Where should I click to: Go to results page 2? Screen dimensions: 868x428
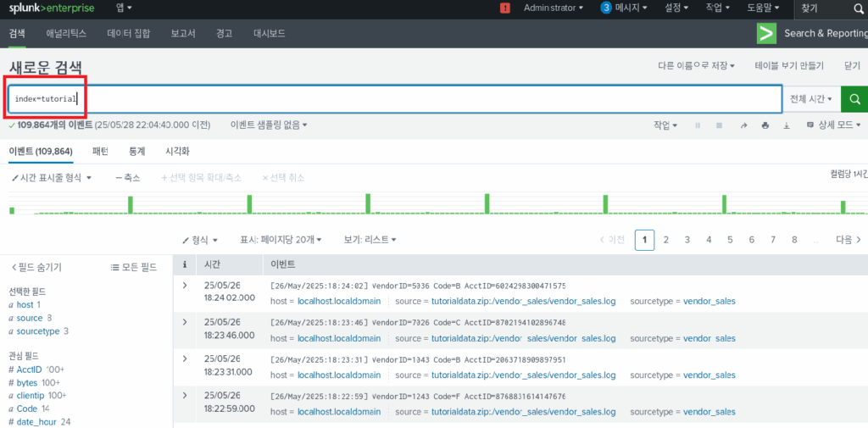click(666, 240)
